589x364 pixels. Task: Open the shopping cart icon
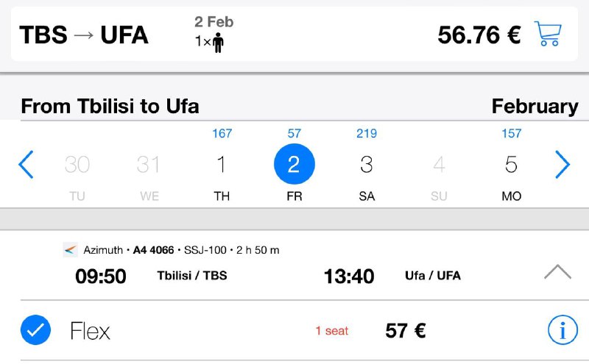[548, 34]
